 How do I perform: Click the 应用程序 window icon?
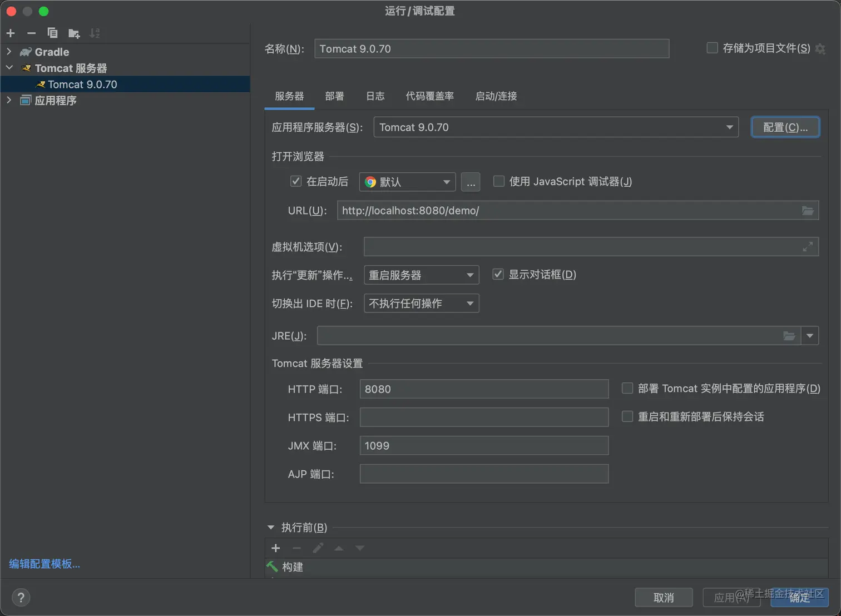click(x=26, y=101)
